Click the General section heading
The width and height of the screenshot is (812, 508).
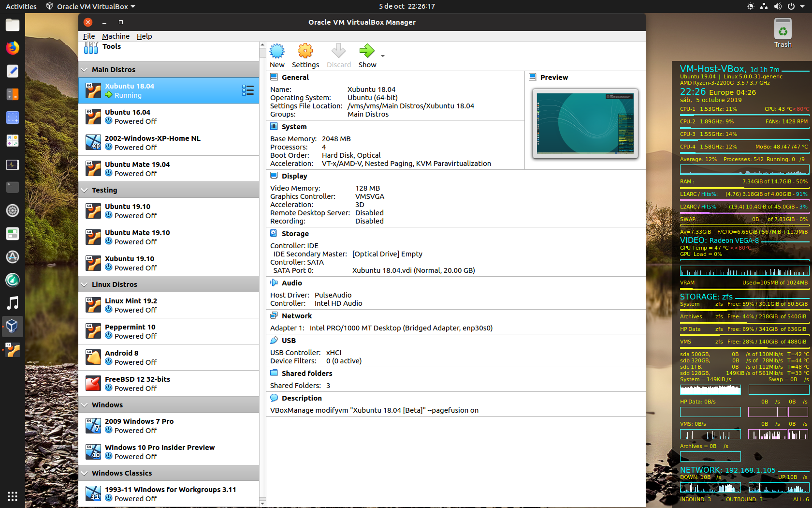(295, 77)
